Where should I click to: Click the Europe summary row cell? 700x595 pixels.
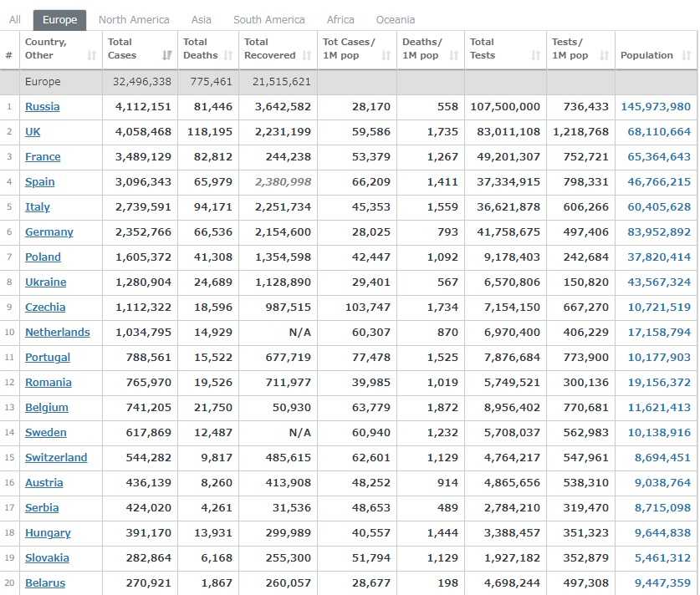point(43,82)
